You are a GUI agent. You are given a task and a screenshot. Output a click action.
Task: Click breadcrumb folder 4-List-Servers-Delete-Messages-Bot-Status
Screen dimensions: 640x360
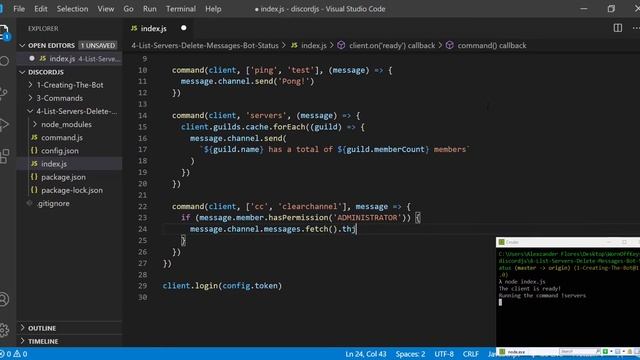click(x=205, y=45)
